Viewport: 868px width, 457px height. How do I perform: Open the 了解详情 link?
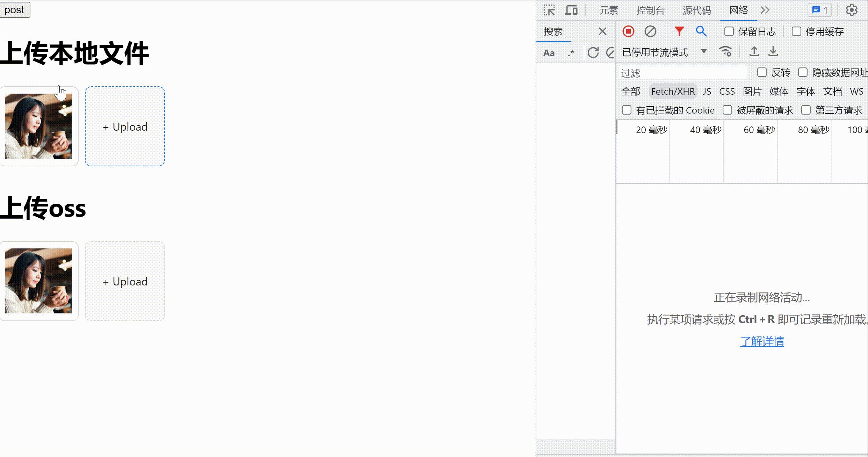click(762, 341)
